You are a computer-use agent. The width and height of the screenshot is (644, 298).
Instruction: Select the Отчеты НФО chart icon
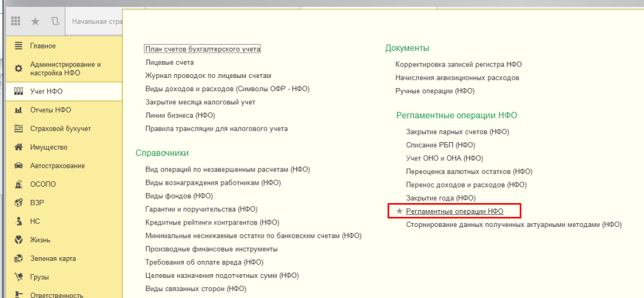18,110
